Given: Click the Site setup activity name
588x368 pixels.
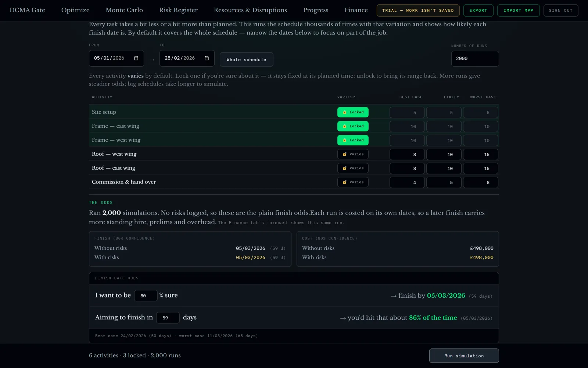Looking at the screenshot, I should [104, 112].
